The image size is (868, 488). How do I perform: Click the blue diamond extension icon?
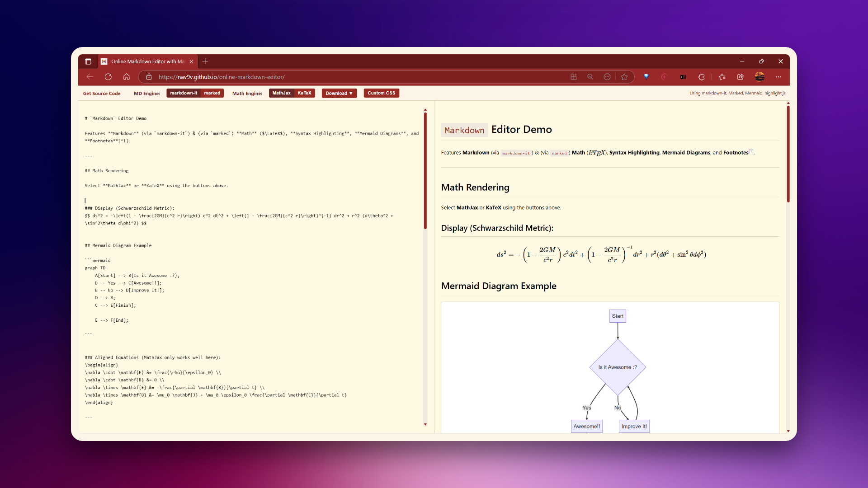pyautogui.click(x=646, y=77)
